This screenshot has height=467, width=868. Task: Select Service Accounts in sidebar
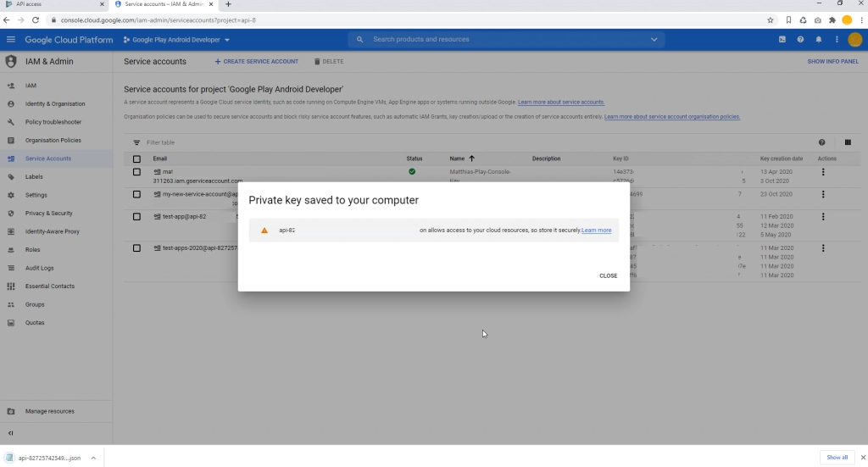tap(48, 158)
